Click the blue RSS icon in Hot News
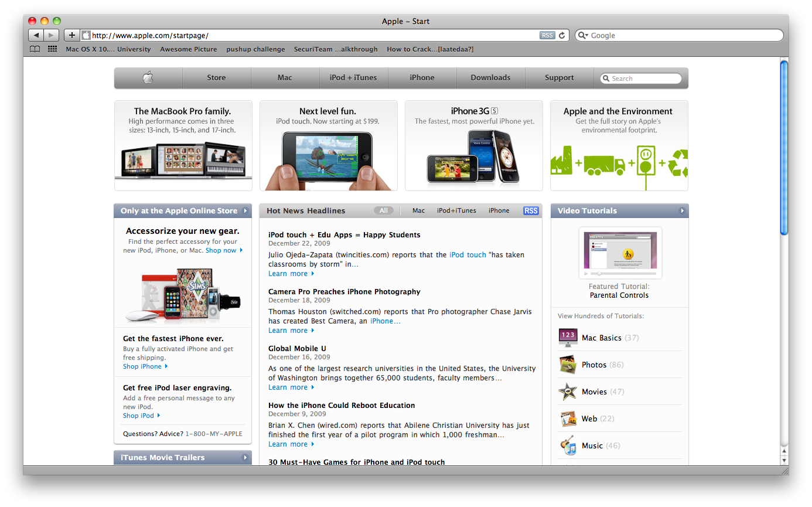This screenshot has width=812, height=507. (531, 210)
